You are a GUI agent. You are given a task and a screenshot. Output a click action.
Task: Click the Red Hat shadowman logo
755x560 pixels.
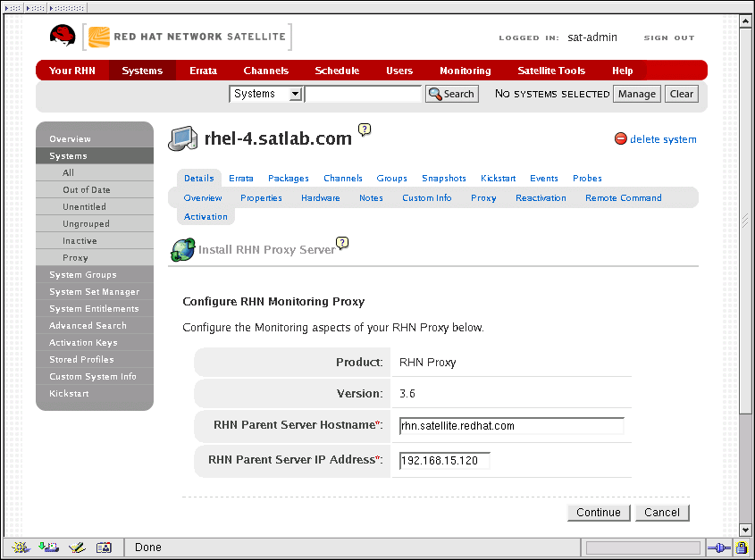pos(63,36)
